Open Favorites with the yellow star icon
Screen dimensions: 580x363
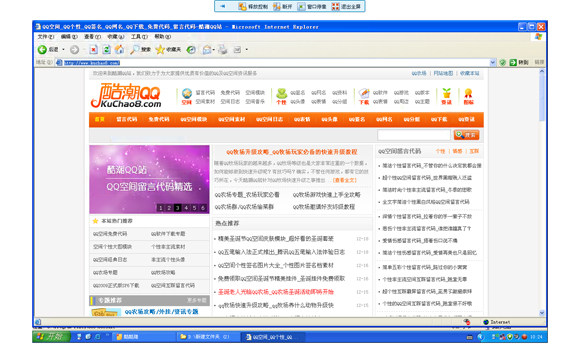pyautogui.click(x=160, y=49)
